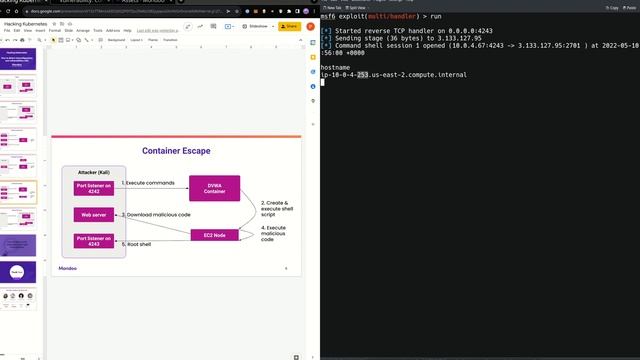The height and width of the screenshot is (360, 640).
Task: Open the Add-ons menu
Action: point(113,31)
